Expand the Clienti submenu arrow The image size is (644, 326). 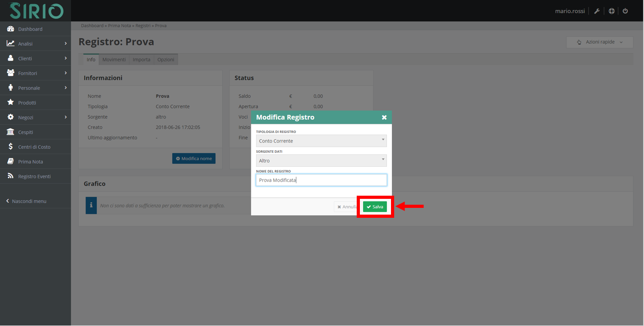coord(65,58)
